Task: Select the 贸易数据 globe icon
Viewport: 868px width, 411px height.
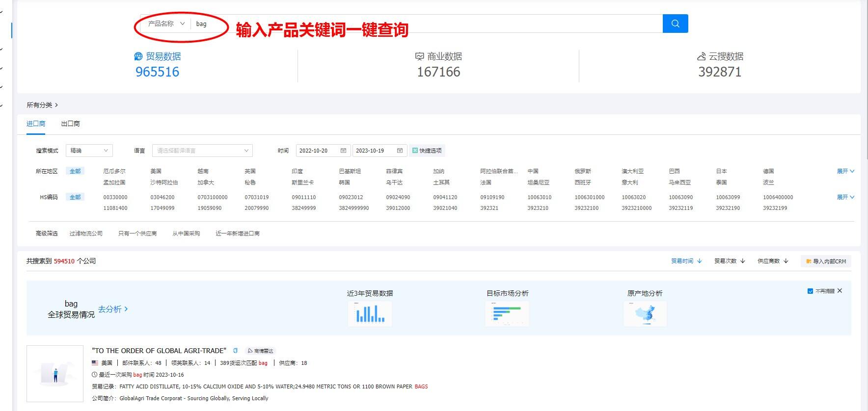Action: 138,56
